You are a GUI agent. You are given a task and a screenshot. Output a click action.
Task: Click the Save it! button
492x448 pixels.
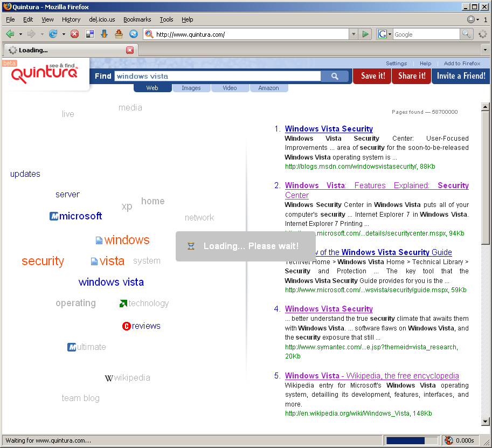click(x=373, y=77)
